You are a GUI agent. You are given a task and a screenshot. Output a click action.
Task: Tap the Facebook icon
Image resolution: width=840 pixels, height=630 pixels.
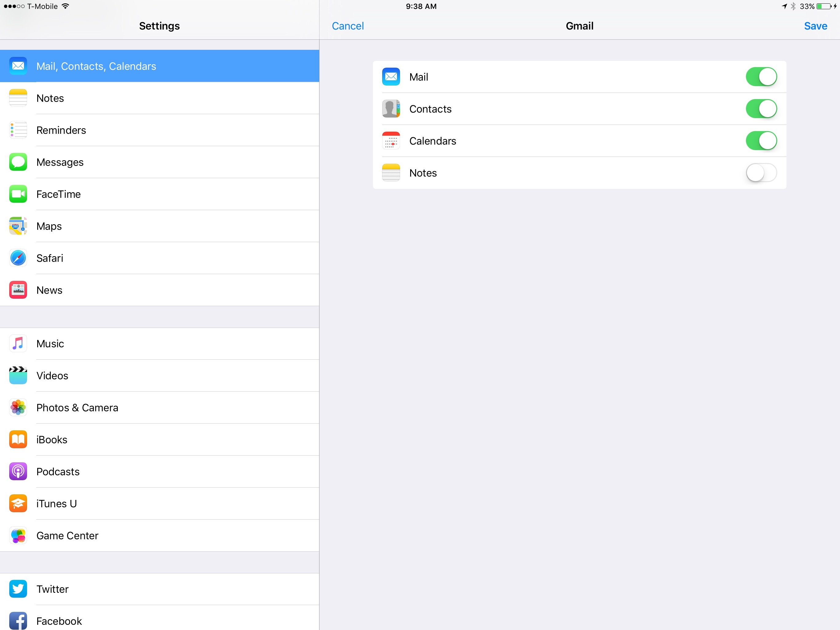(x=18, y=620)
